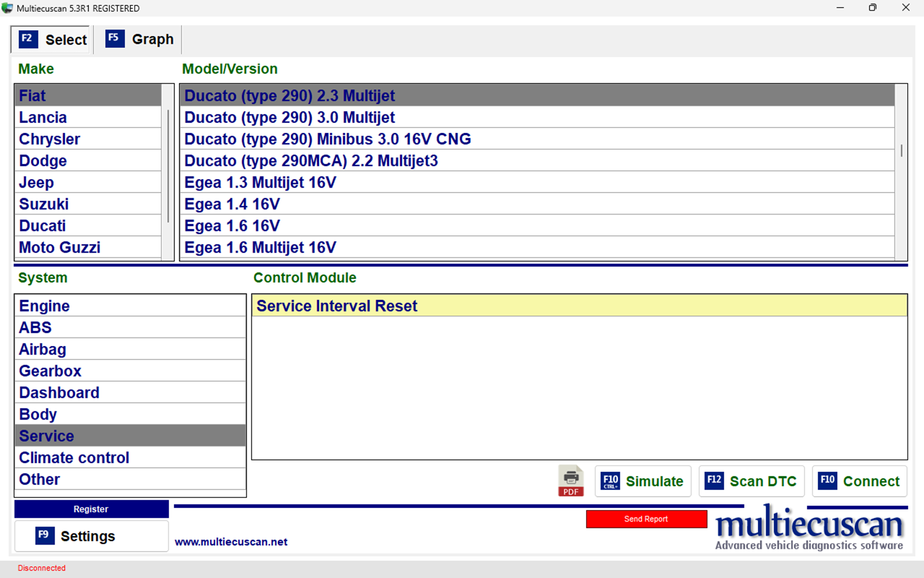Choose Chrysler in the Make list
924x578 pixels.
(x=88, y=139)
